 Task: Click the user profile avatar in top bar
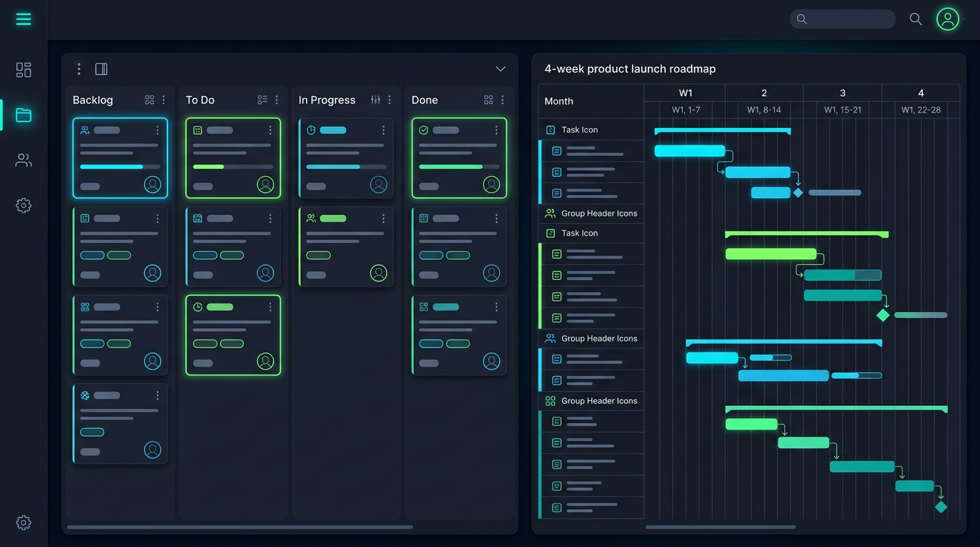[948, 19]
